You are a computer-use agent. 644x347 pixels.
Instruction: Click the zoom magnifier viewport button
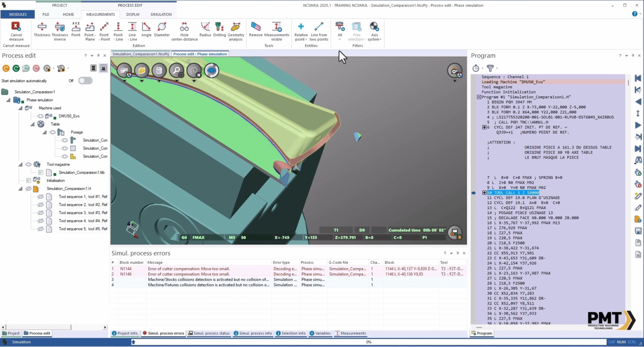177,70
